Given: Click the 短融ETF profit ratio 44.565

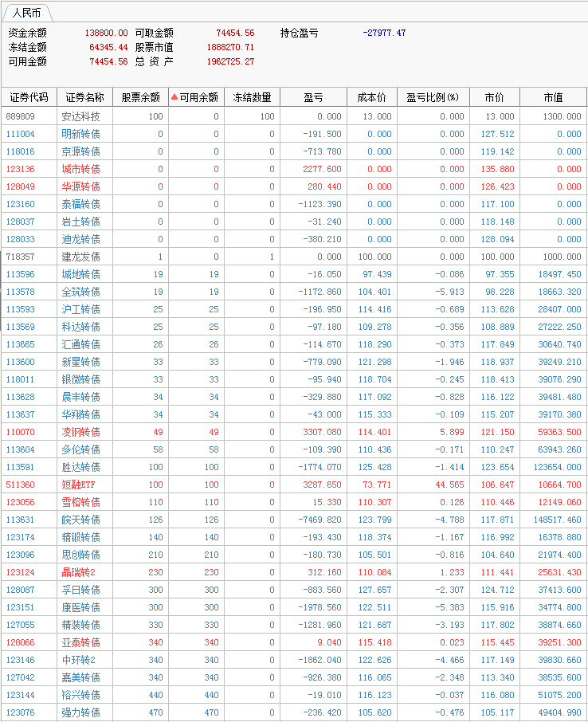Looking at the screenshot, I should (449, 485).
